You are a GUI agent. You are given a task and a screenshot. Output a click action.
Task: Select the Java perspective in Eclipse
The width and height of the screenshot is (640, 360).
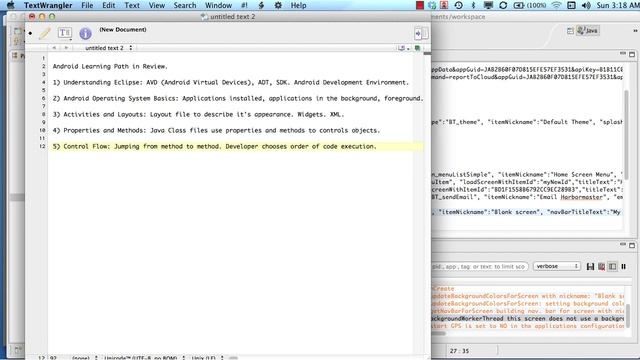pyautogui.click(x=588, y=31)
